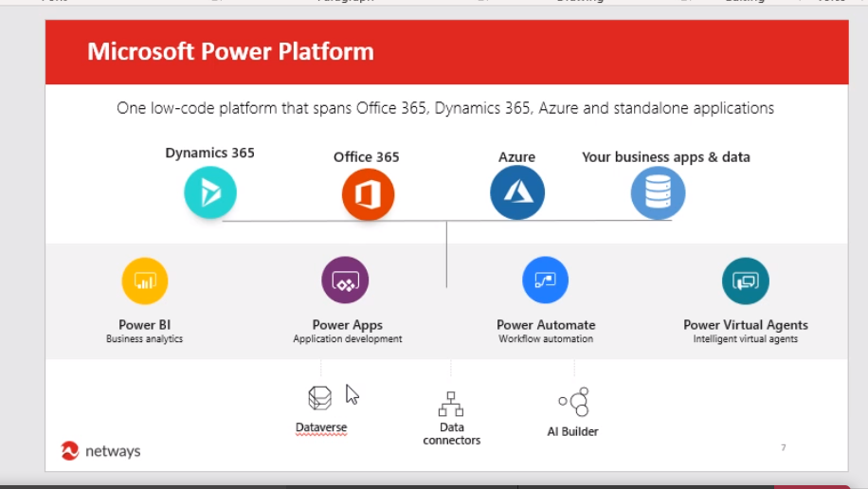
Task: Click the Power BI Business analytics label
Action: [145, 338]
